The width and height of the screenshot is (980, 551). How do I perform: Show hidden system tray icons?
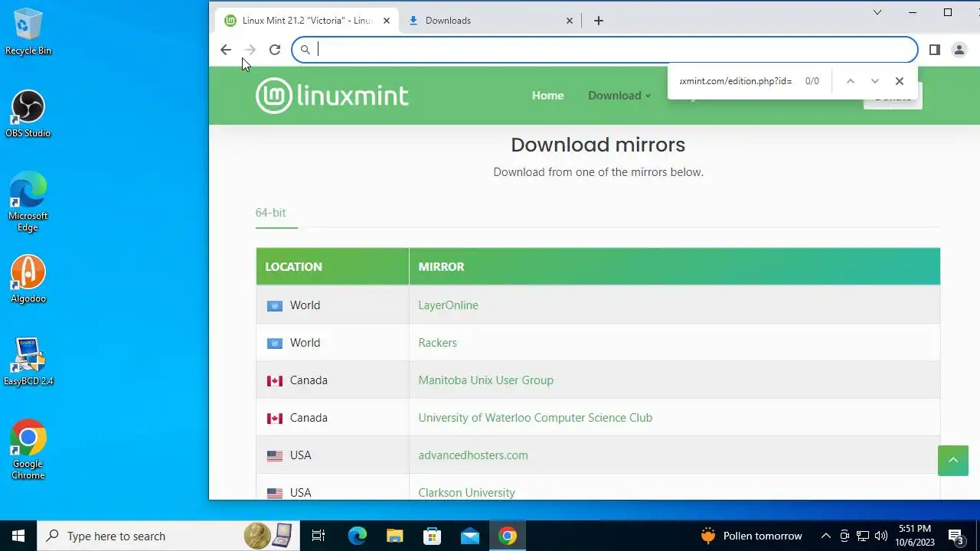pyautogui.click(x=826, y=536)
